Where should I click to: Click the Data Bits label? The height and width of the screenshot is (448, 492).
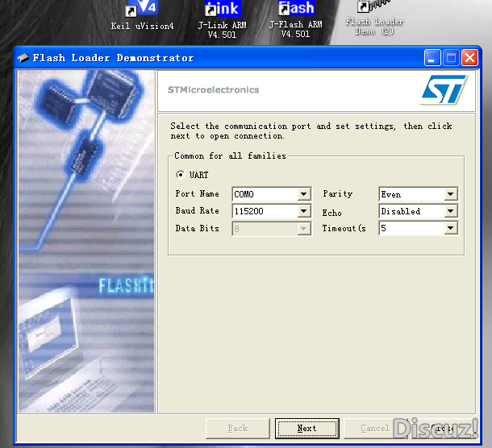click(197, 228)
